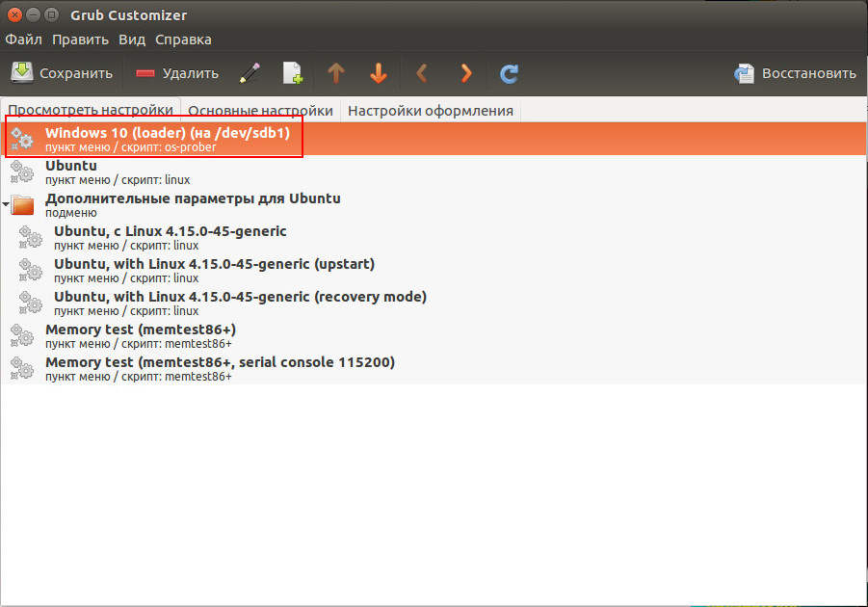
Task: Open the Вид menu
Action: [x=132, y=40]
